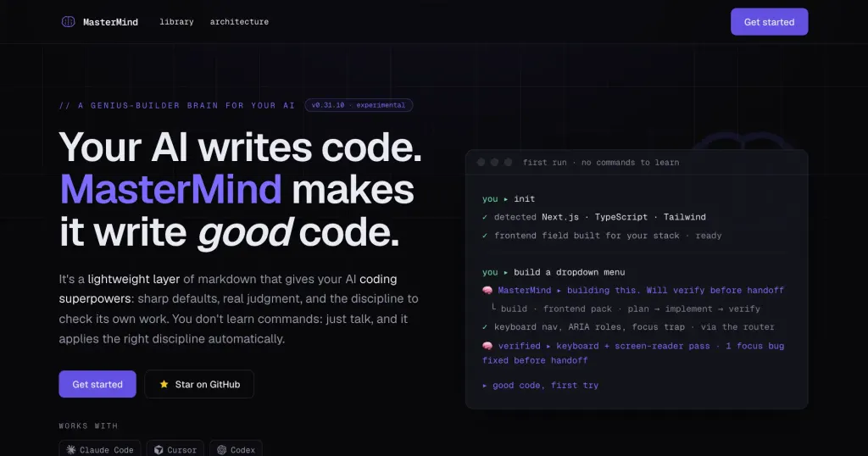Click the 'first run · no commands to learn' title

(601, 163)
